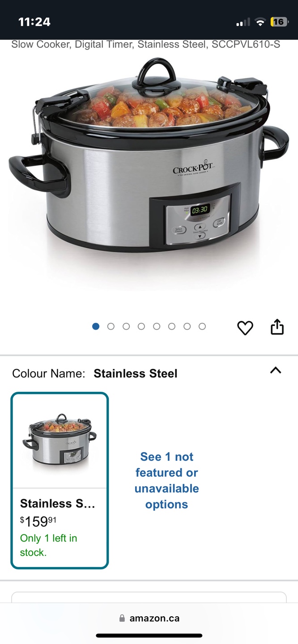Tap the heart icon to add to wishlist
The height and width of the screenshot is (644, 298).
coord(245,328)
